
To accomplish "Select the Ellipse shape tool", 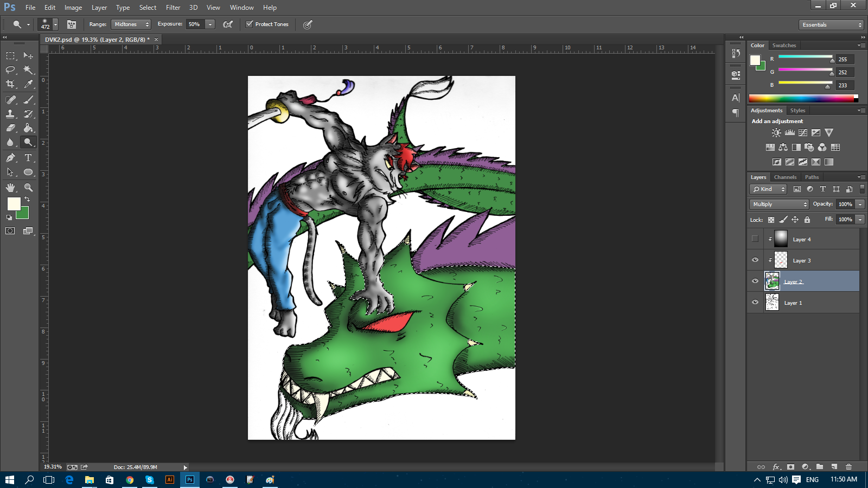I will 28,172.
